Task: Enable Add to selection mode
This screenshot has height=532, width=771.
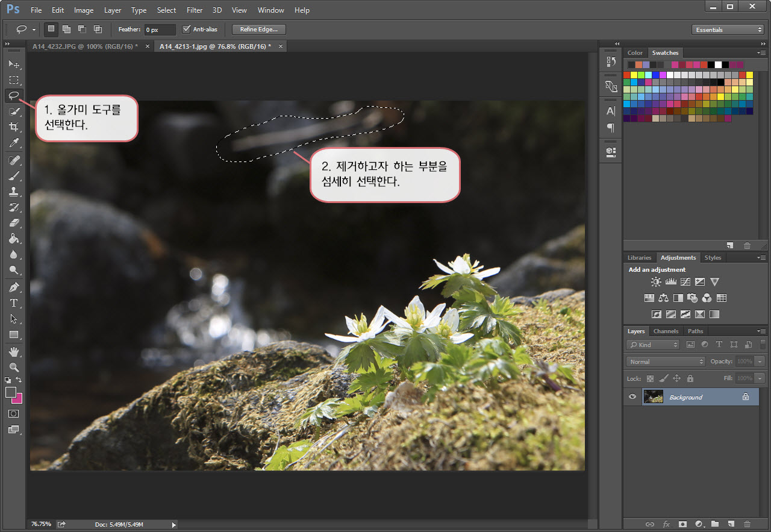Action: [66, 29]
